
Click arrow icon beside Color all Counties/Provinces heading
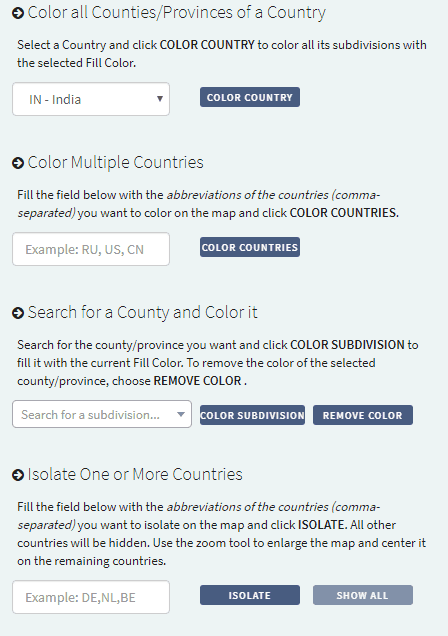click(x=18, y=13)
